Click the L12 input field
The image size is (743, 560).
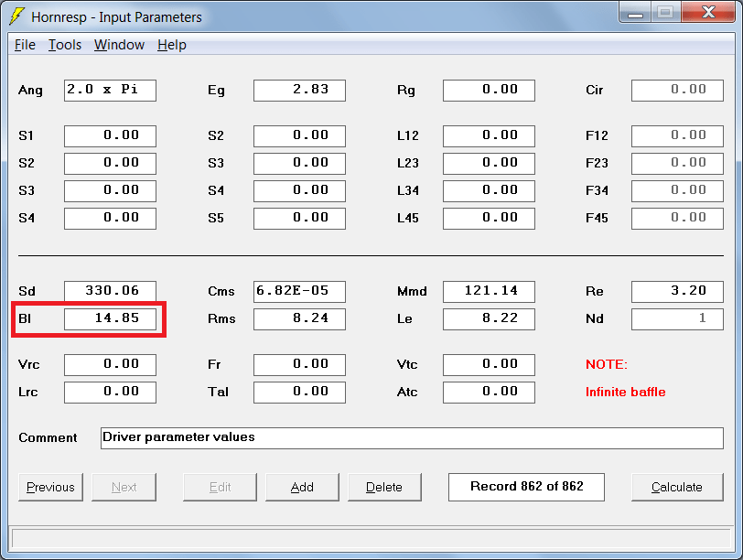[x=489, y=136]
